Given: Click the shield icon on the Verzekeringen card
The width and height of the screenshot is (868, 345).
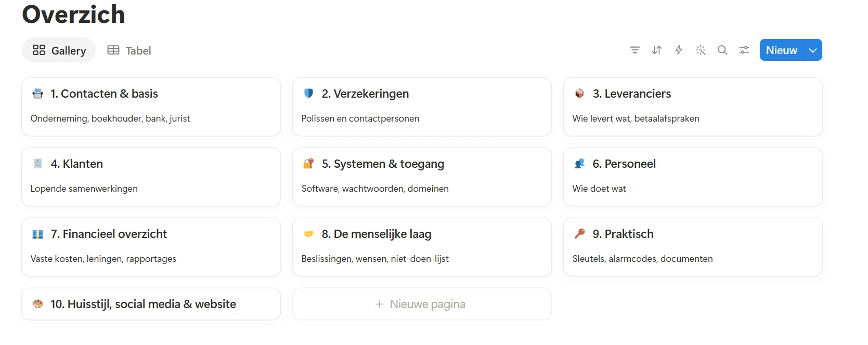Looking at the screenshot, I should [x=308, y=93].
